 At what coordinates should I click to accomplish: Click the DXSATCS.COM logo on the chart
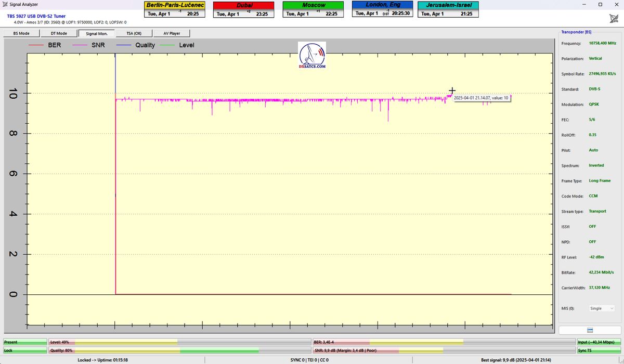(x=312, y=56)
